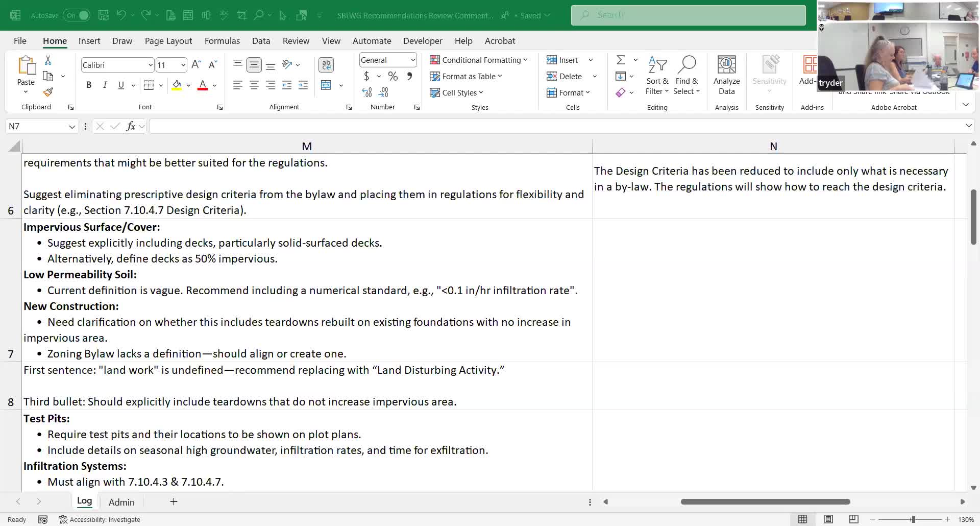Open the Fill Color dropdown arrow
The height and width of the screenshot is (526, 980).
point(188,85)
